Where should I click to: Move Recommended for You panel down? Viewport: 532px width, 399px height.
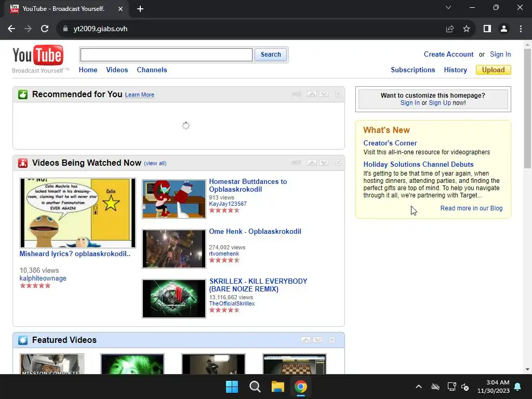tap(324, 94)
